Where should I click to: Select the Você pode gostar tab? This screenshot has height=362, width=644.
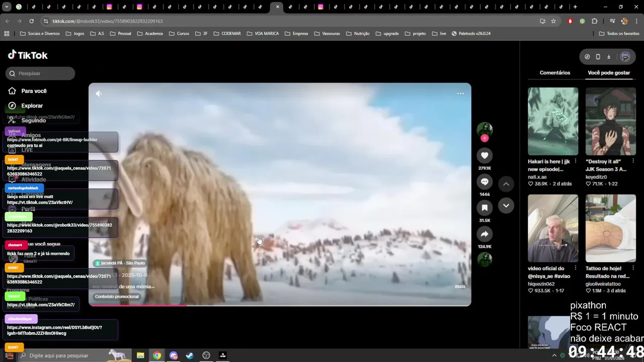click(x=609, y=73)
